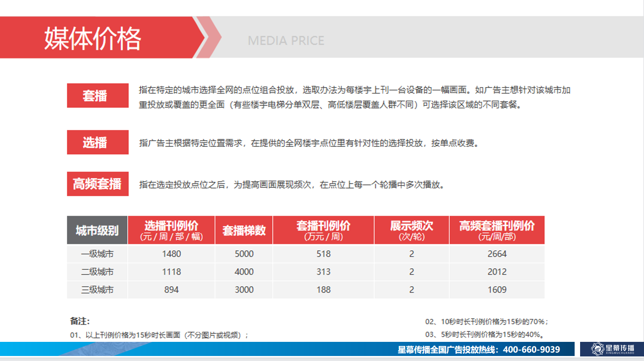Click the red 高频套播 label
The height and width of the screenshot is (361, 644).
[x=98, y=184]
